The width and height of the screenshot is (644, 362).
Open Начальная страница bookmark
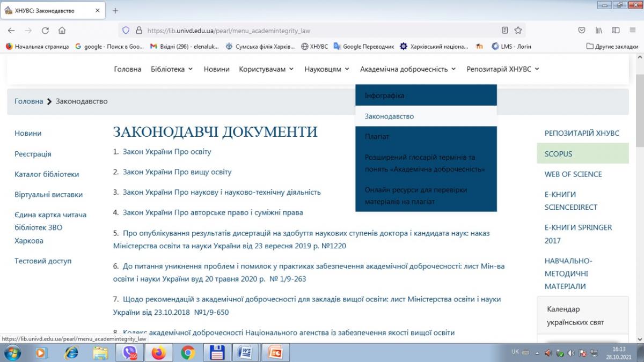[x=38, y=47]
